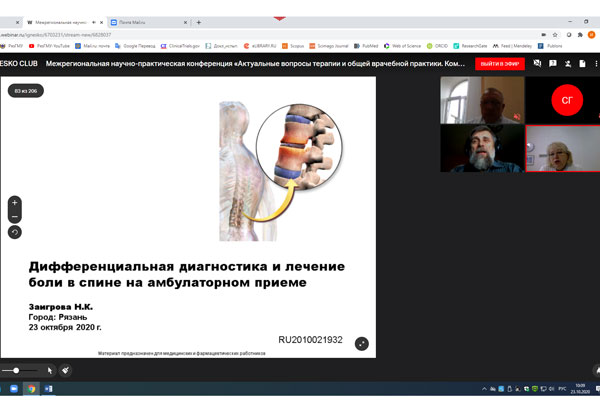The width and height of the screenshot is (600, 400).
Task: Select the brush drawing tool below slide
Action: (x=65, y=370)
